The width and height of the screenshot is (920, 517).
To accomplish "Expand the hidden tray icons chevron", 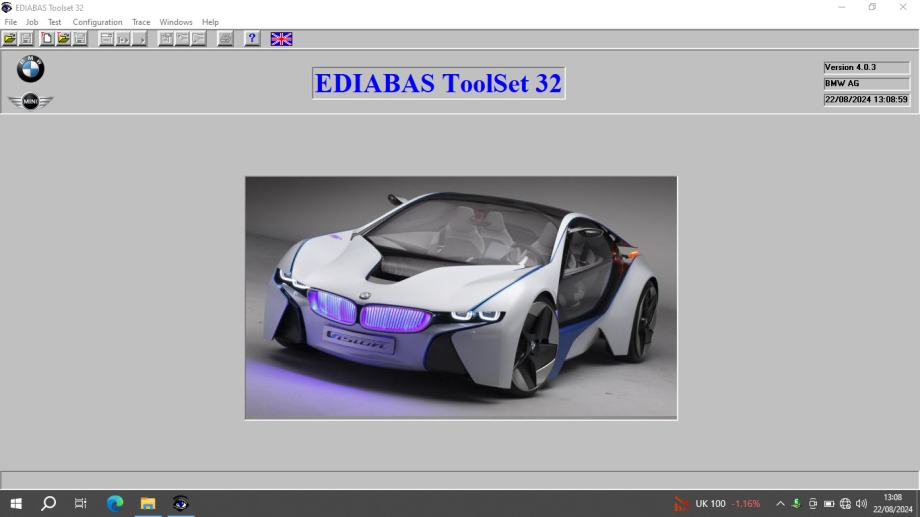I will coord(780,504).
